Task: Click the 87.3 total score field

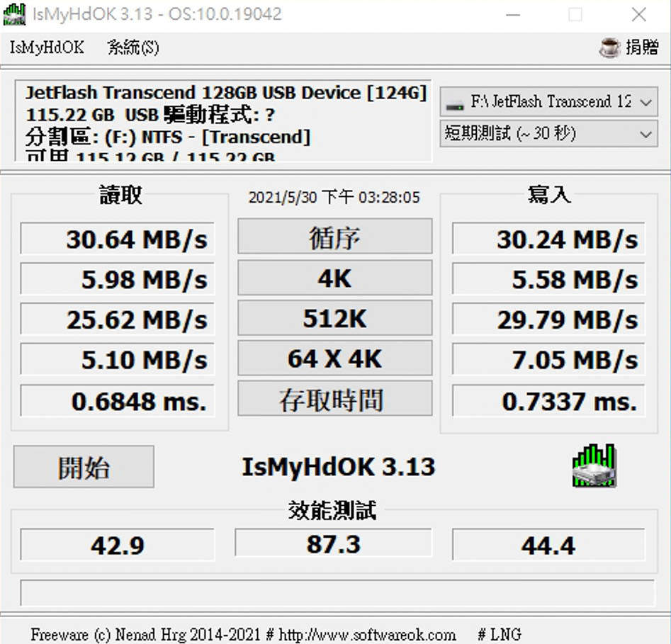Action: [333, 543]
